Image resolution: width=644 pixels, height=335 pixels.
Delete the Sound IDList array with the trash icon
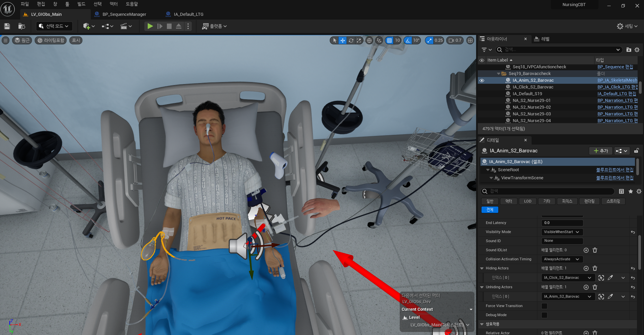point(595,250)
